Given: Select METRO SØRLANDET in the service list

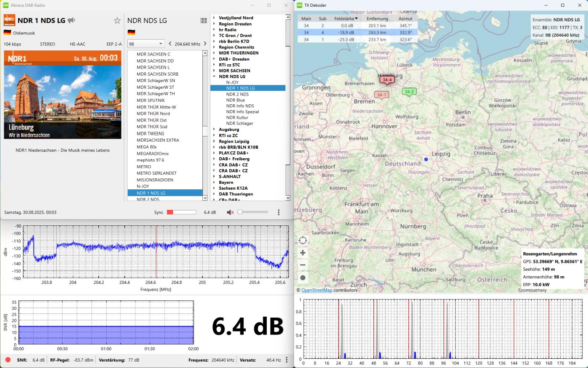Looking at the screenshot, I should 165,173.
